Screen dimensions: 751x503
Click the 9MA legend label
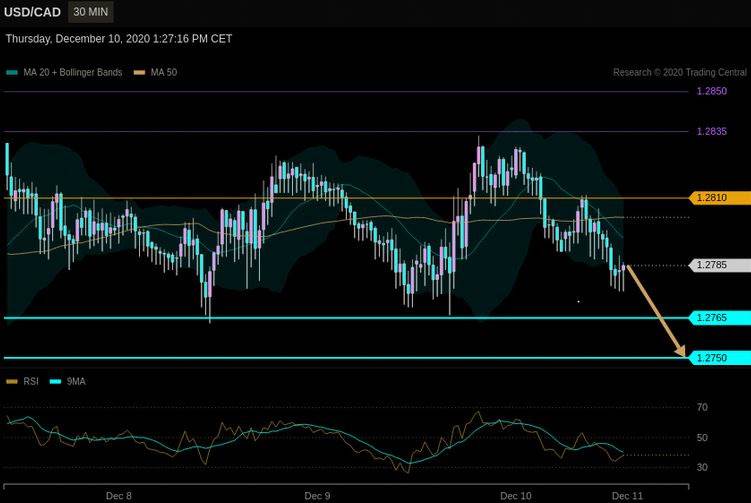(x=76, y=381)
